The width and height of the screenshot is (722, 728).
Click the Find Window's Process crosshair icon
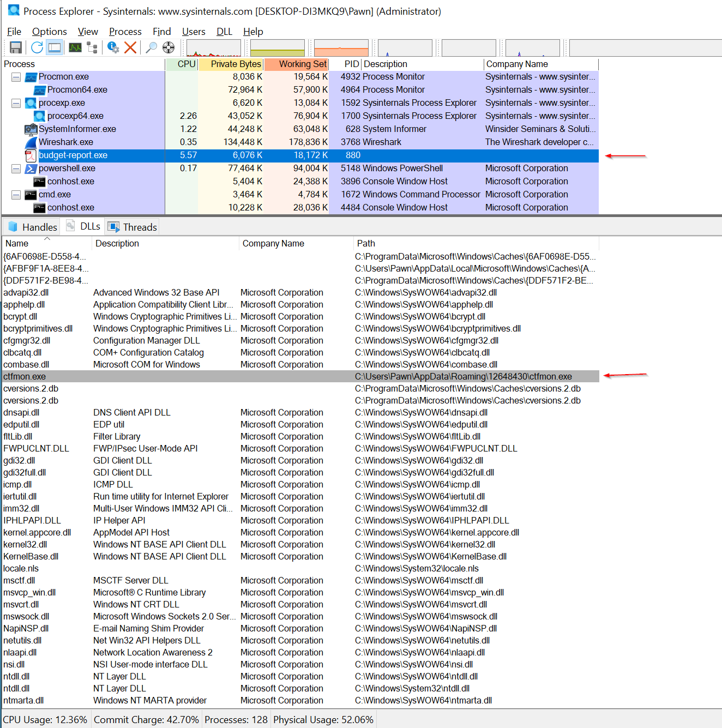169,47
